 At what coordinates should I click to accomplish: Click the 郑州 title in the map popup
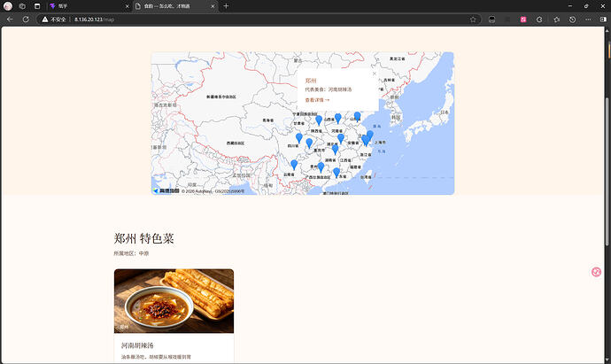(311, 81)
